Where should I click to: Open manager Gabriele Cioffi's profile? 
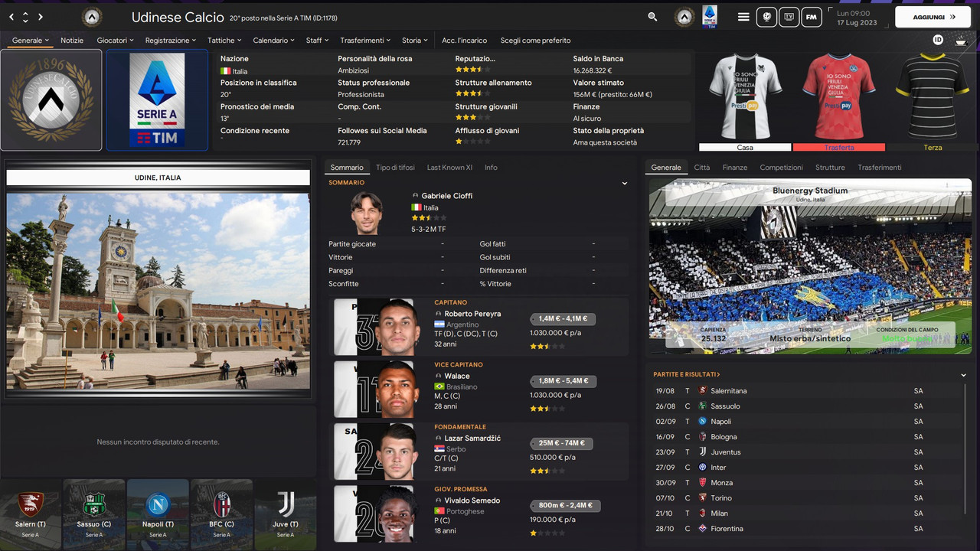click(446, 196)
